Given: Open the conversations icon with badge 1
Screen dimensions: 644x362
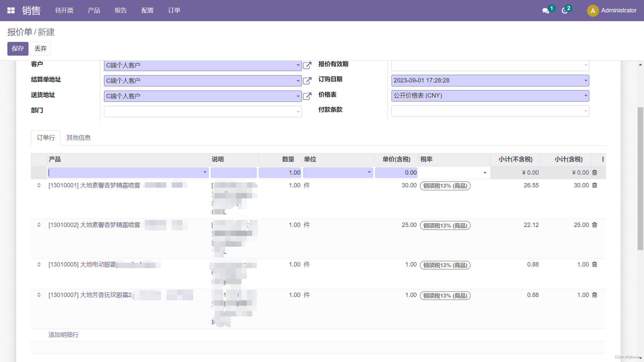Looking at the screenshot, I should point(546,10).
